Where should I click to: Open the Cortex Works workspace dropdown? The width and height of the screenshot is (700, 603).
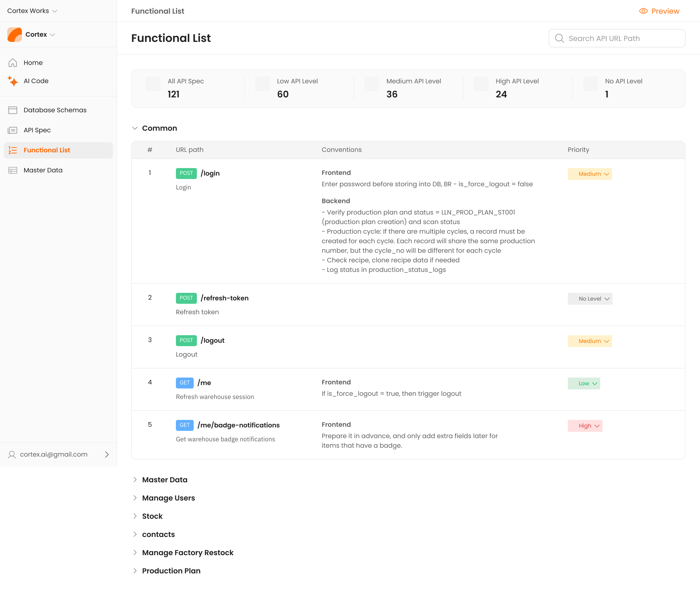point(32,11)
